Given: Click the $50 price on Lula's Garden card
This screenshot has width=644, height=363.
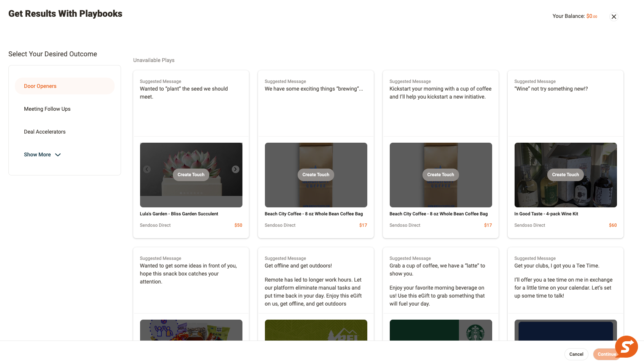Looking at the screenshot, I should (x=238, y=225).
